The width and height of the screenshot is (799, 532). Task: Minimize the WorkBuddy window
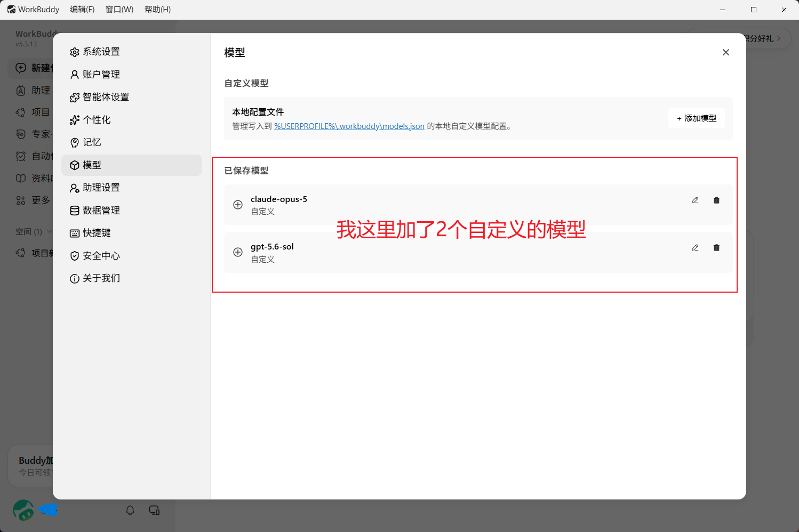[723, 10]
